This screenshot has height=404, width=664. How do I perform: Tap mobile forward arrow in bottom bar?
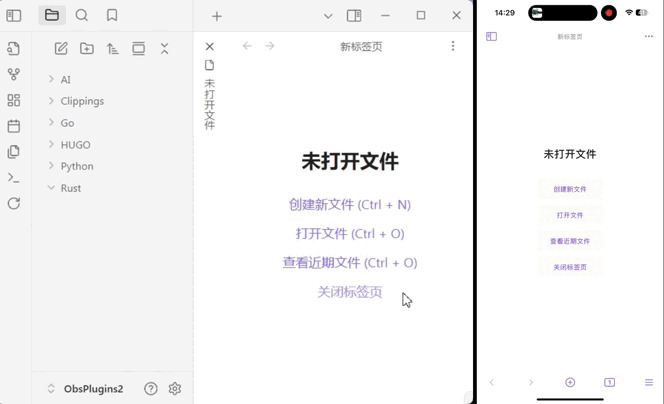point(531,382)
